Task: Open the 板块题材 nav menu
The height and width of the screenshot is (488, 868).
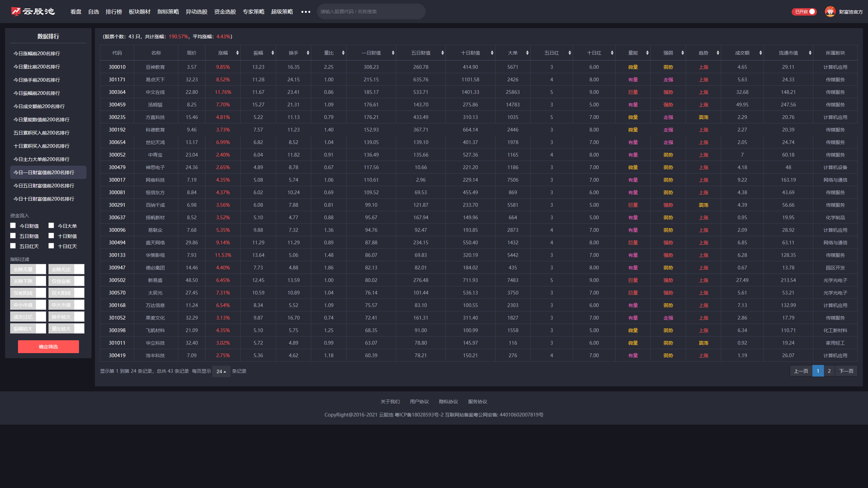Action: coord(139,12)
